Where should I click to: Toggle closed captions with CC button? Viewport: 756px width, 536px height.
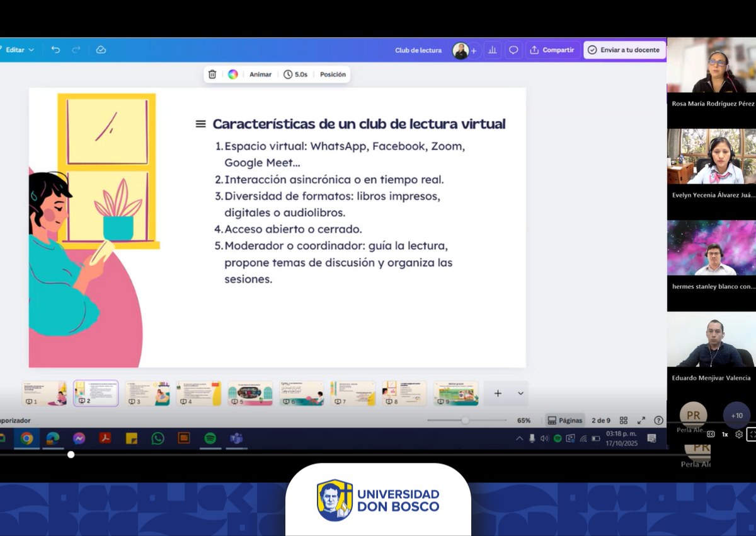[x=711, y=434]
